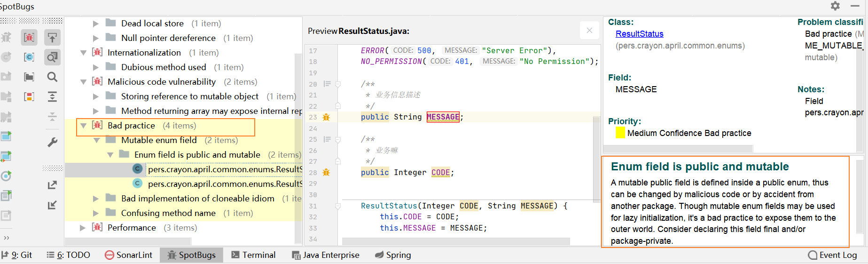868x264 pixels.
Task: Expand Storing reference to mutable object
Action: (x=96, y=96)
